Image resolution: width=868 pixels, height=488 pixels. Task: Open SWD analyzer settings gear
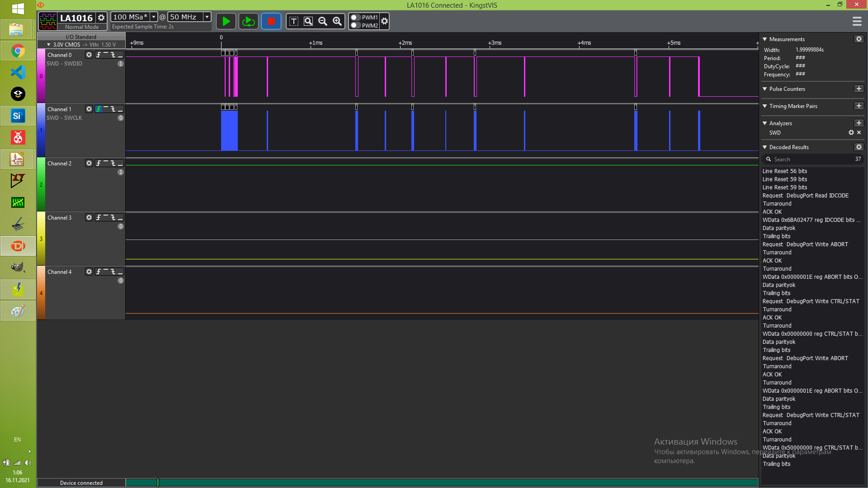coord(851,132)
